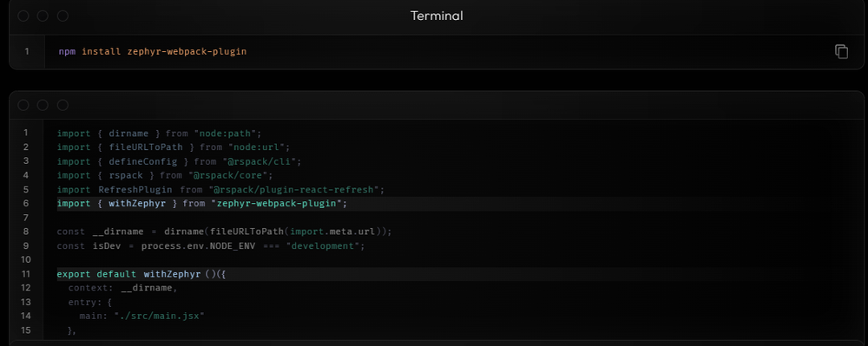This screenshot has height=346, width=868.
Task: Click the isDev constant on line 9
Action: pos(106,246)
